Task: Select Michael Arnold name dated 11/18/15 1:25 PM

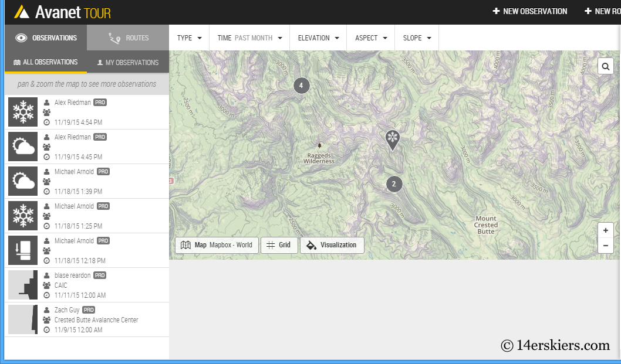Action: tap(74, 206)
